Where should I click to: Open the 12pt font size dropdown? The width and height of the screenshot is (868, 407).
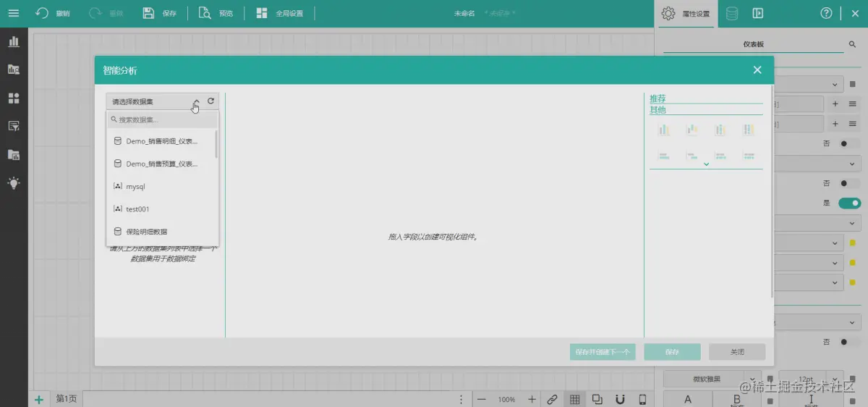point(811,379)
